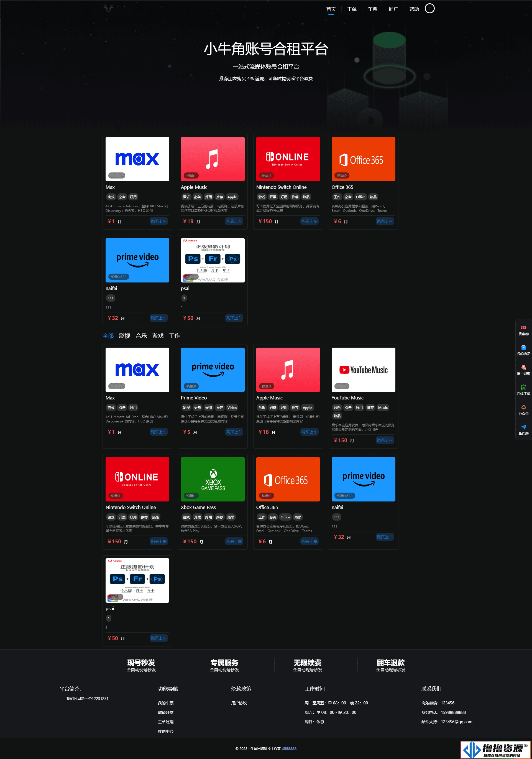Select the 全部 category tab
The image size is (532, 759).
(x=108, y=336)
